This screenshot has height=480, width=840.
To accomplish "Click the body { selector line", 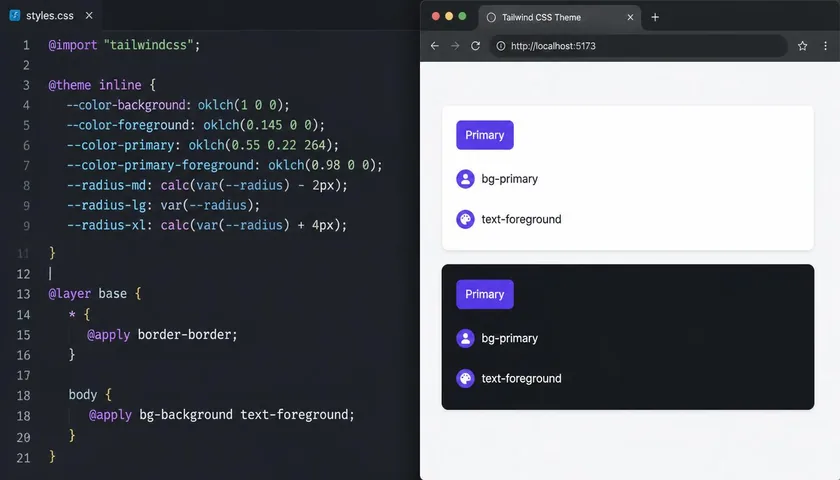I will tap(90, 395).
